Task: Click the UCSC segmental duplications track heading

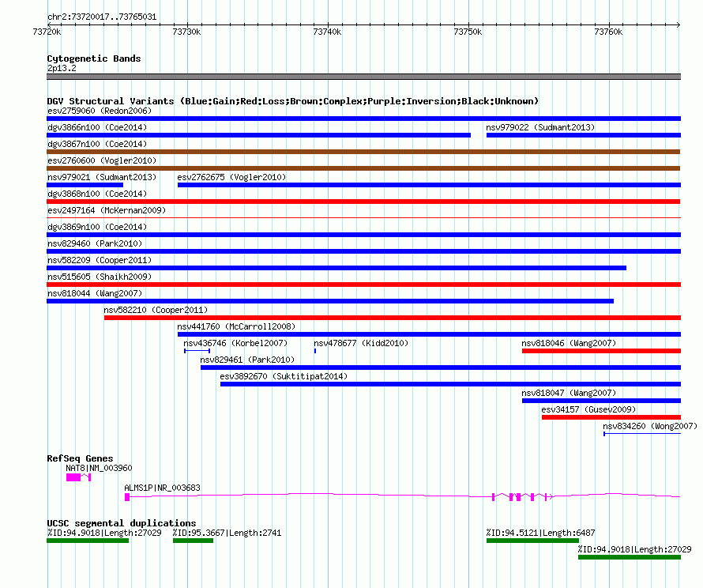Action: [121, 523]
